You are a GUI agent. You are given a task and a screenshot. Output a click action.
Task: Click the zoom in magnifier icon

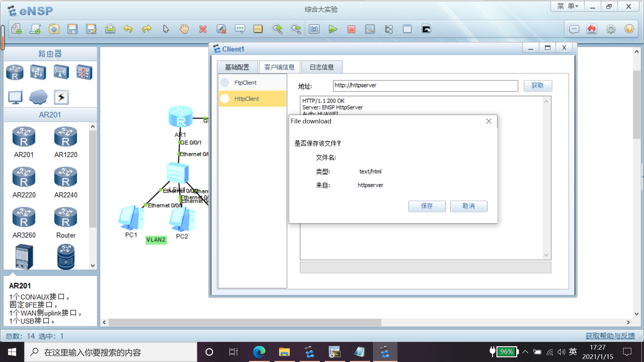tap(277, 29)
